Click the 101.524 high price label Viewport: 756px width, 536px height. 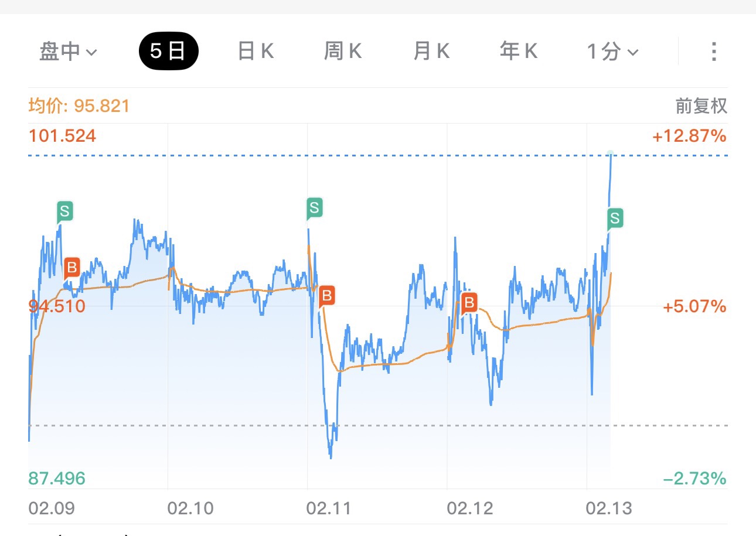62,136
